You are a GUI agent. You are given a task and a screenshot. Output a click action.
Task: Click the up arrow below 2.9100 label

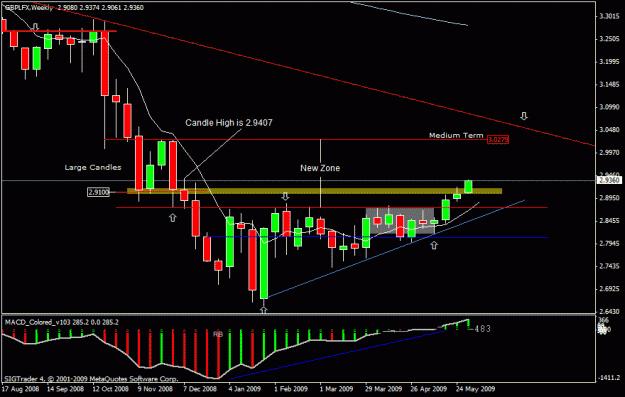click(x=173, y=218)
